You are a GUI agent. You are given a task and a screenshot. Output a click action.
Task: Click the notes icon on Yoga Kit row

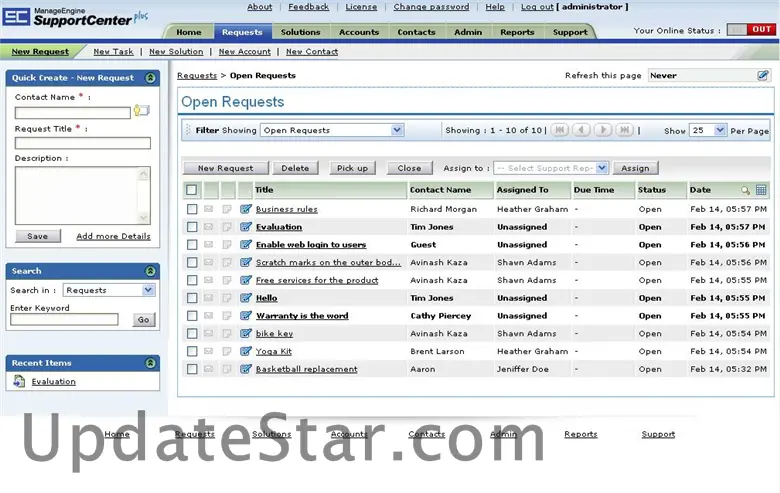coord(227,352)
